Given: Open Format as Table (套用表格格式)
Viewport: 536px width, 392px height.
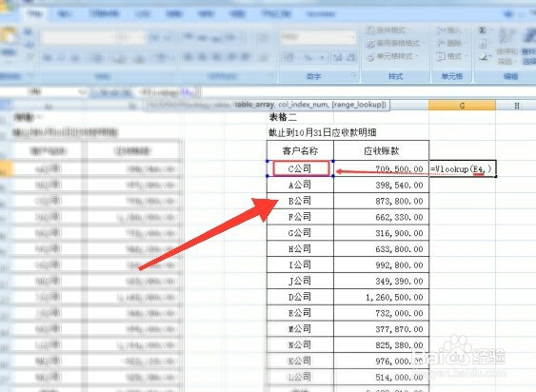Looking at the screenshot, I should 395,44.
